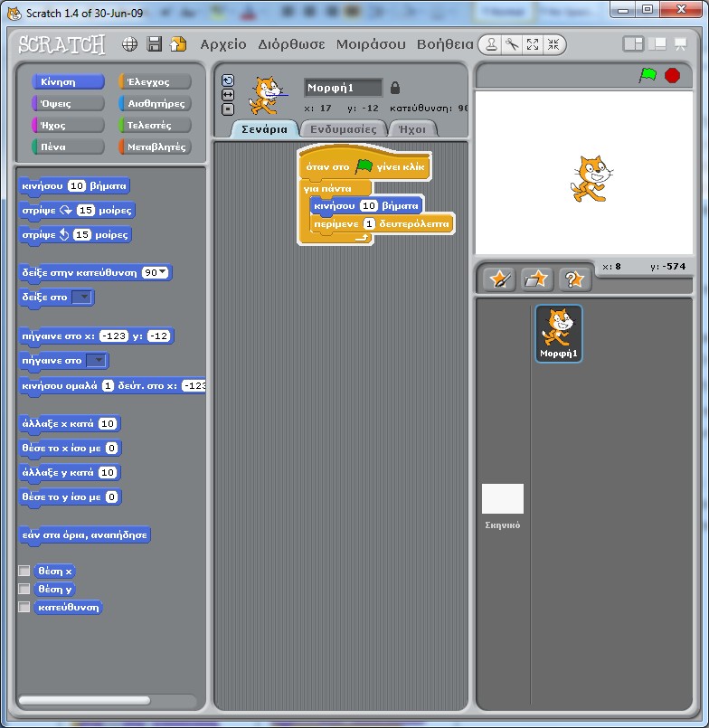This screenshot has width=709, height=728.
Task: Click the στρίψε counterclockwise 15 μοίρες block
Action: 75,235
